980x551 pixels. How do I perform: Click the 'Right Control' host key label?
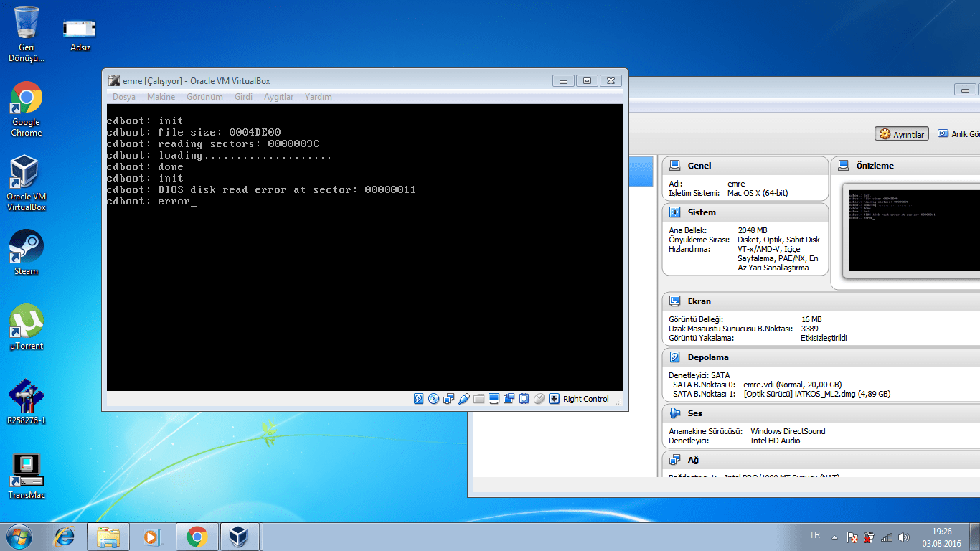(585, 399)
